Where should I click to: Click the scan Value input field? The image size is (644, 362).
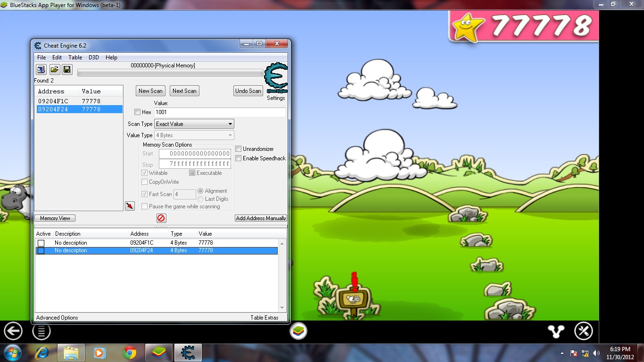(220, 112)
